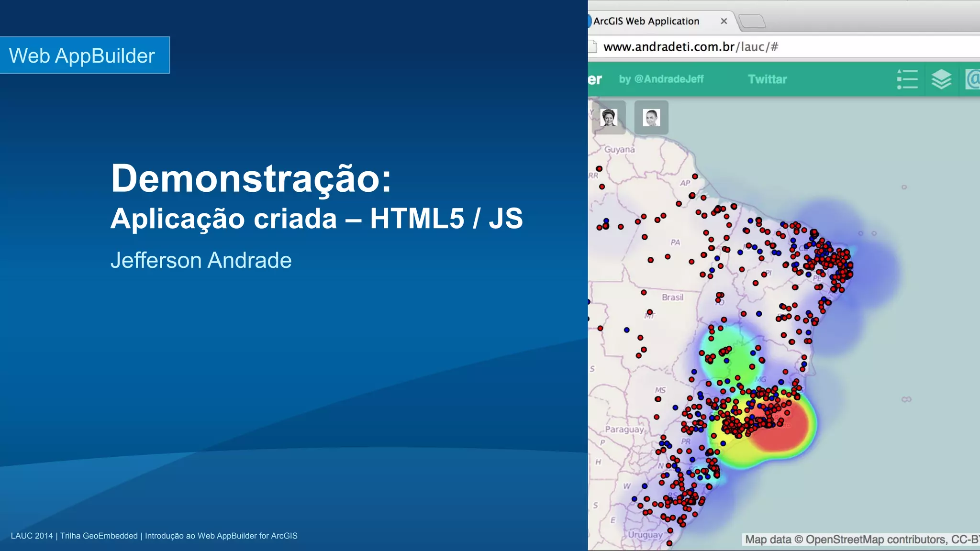Image resolution: width=980 pixels, height=551 pixels.
Task: Click the Twittar title in header
Action: click(x=767, y=79)
